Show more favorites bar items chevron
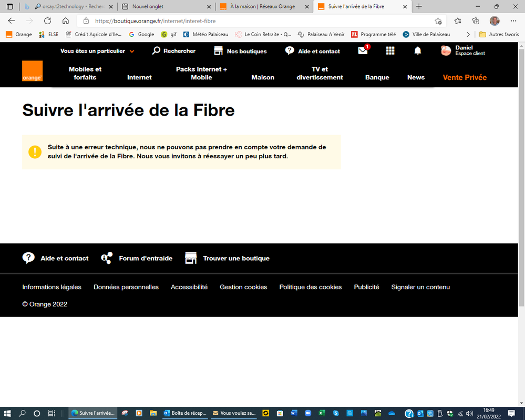The height and width of the screenshot is (420, 525). pyautogui.click(x=468, y=35)
